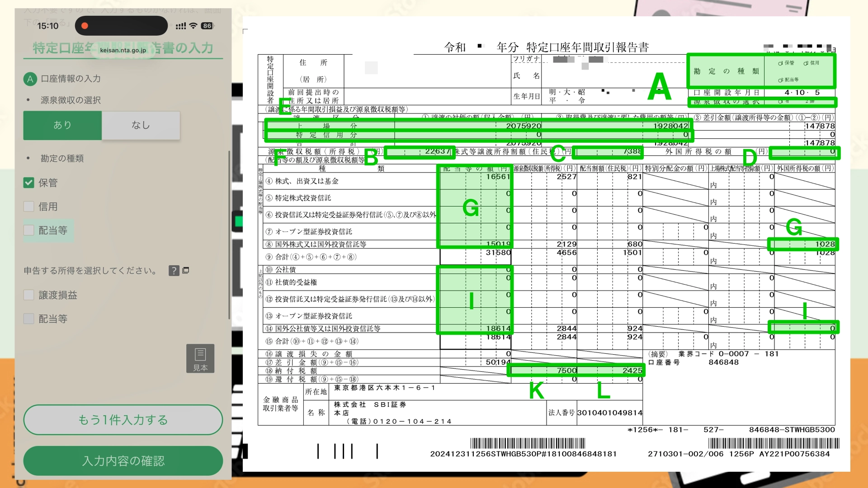868x488 pixels.
Task: Click the open-in-new-window icon beside help
Action: pyautogui.click(x=186, y=270)
